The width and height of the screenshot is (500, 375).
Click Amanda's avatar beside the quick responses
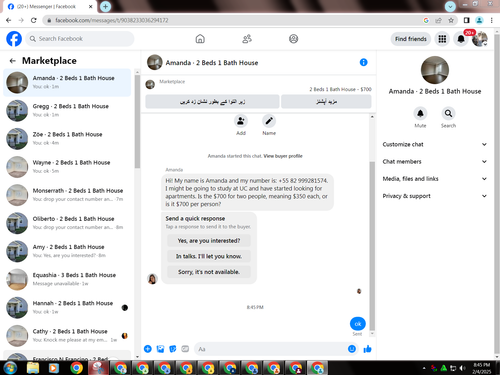tap(152, 279)
